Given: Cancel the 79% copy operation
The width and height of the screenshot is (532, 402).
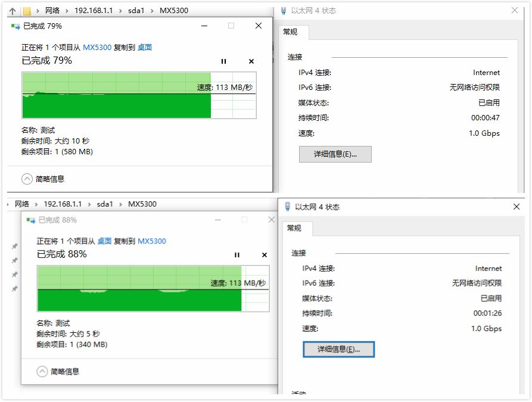Looking at the screenshot, I should (x=251, y=61).
